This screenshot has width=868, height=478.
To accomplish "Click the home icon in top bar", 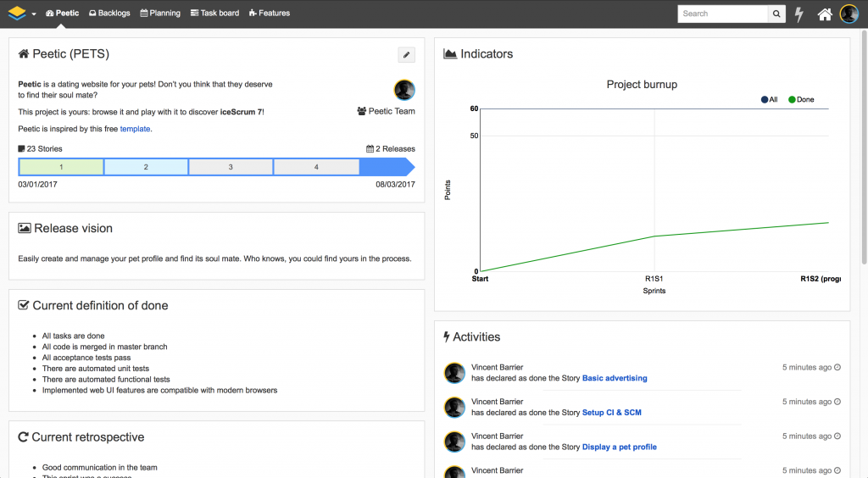I will click(824, 14).
